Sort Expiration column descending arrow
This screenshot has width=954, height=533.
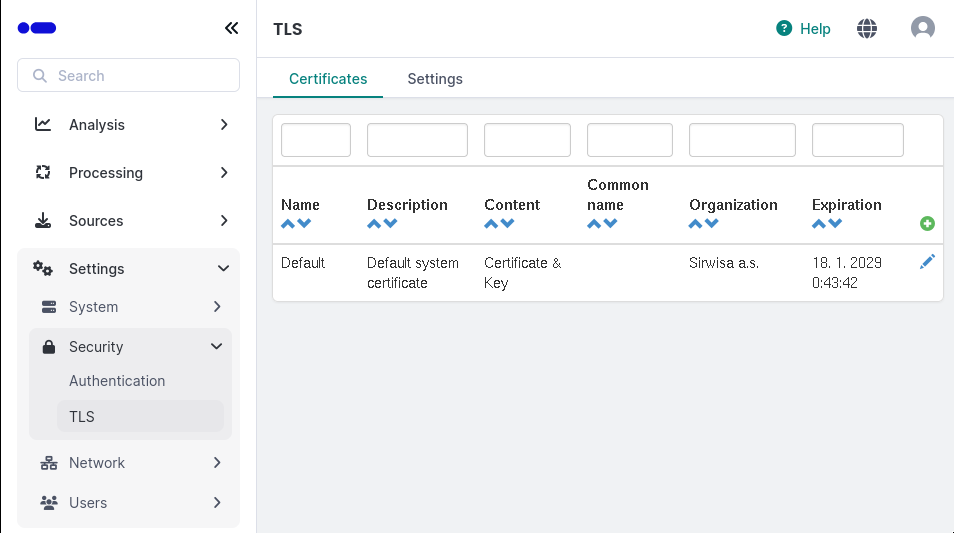point(835,224)
